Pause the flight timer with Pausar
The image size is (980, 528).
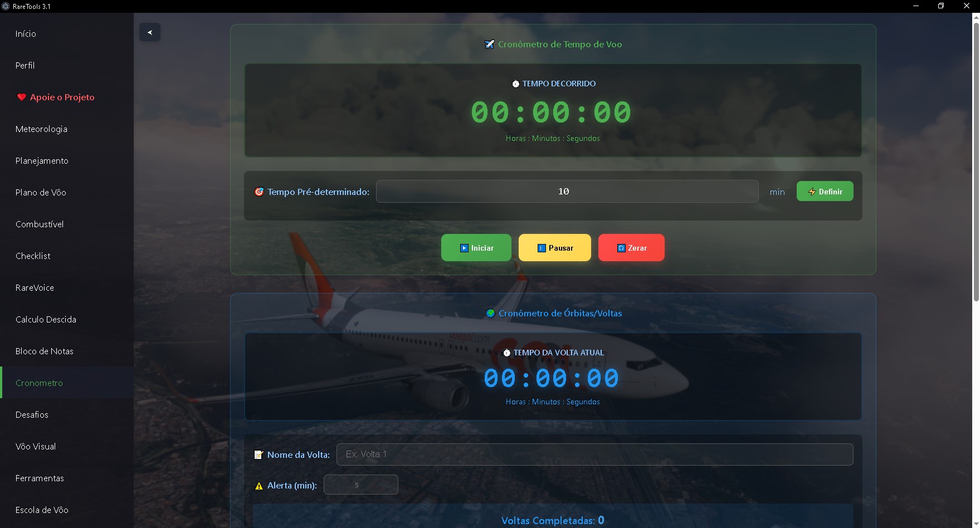click(555, 248)
